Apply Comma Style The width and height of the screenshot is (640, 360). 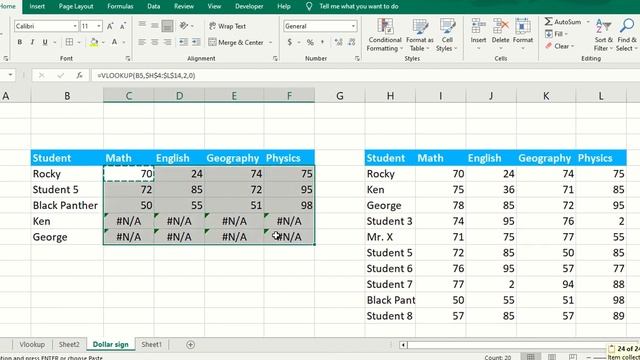[323, 42]
